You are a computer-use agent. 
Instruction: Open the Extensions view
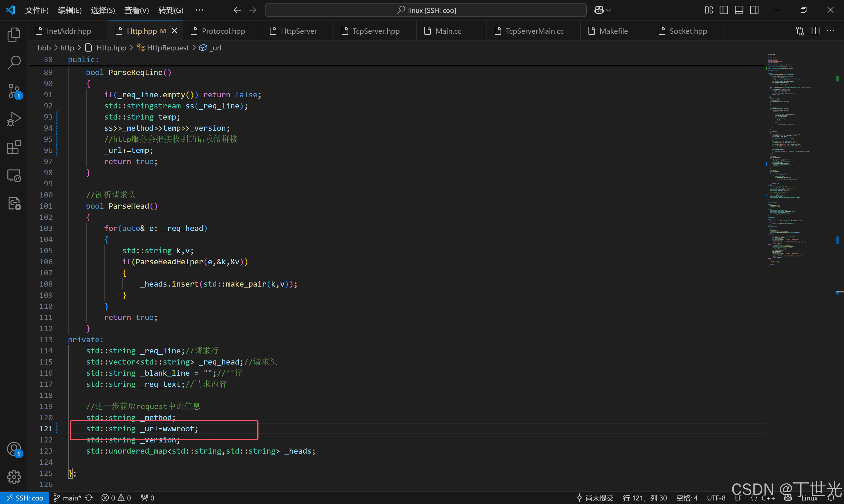click(x=13, y=147)
